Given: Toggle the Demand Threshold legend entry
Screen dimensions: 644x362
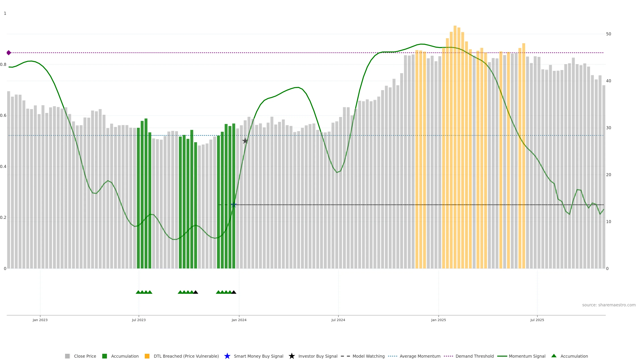Looking at the screenshot, I should (474, 356).
